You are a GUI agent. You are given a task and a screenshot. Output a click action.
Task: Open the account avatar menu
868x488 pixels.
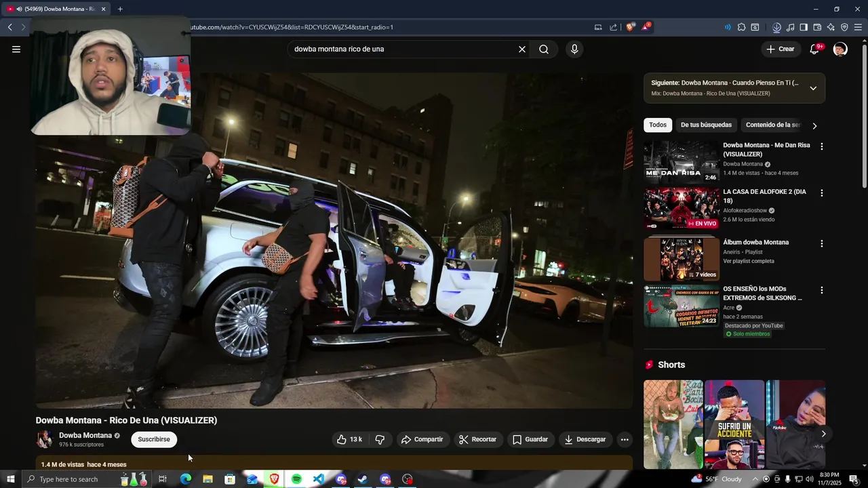[840, 49]
